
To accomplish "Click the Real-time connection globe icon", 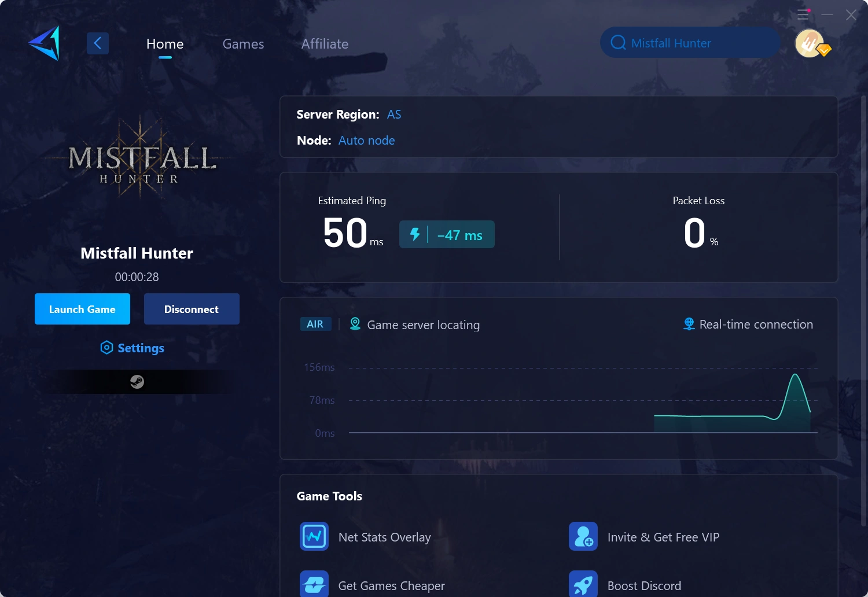I will pos(689,324).
